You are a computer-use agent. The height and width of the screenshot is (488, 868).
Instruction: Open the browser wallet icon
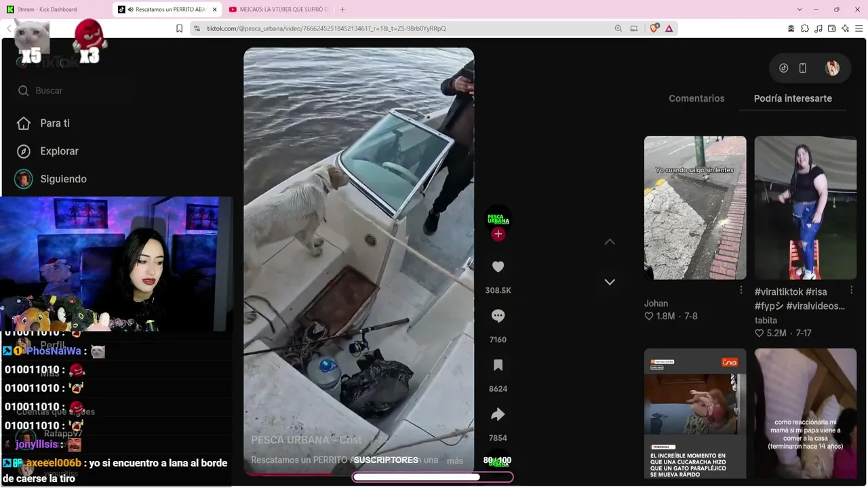click(832, 28)
